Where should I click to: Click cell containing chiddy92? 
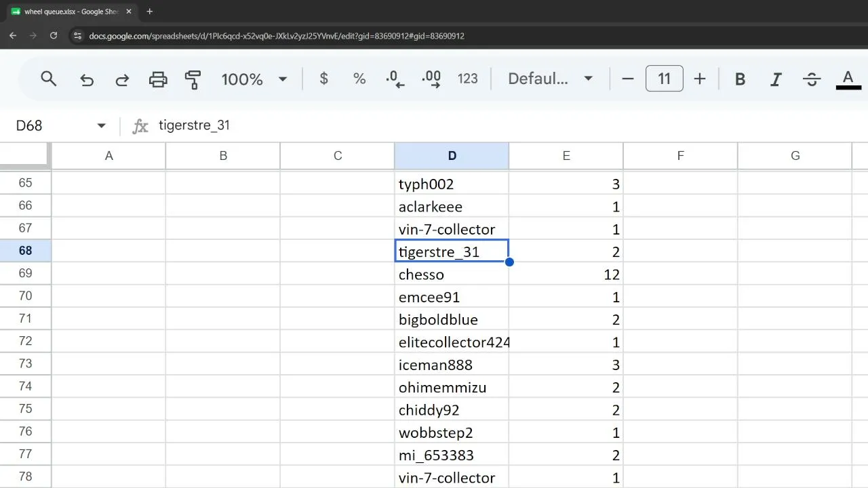pos(452,410)
